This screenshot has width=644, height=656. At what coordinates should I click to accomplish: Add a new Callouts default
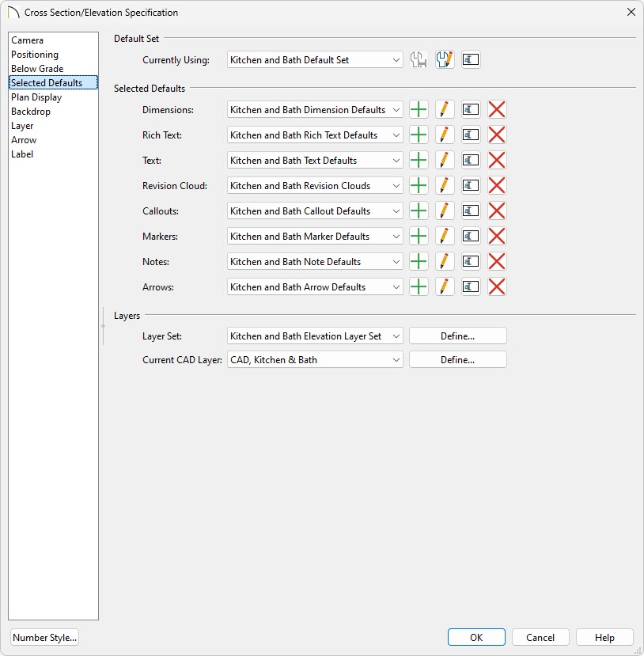pos(419,210)
